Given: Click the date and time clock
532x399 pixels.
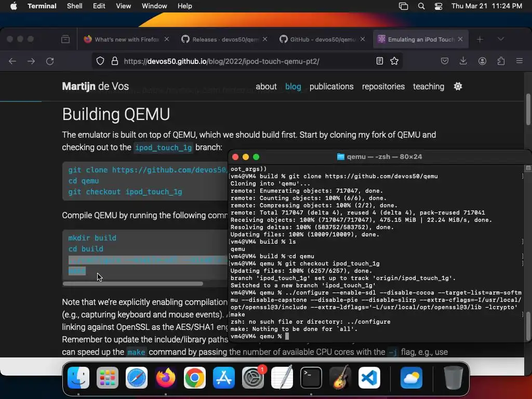Looking at the screenshot, I should click(486, 6).
